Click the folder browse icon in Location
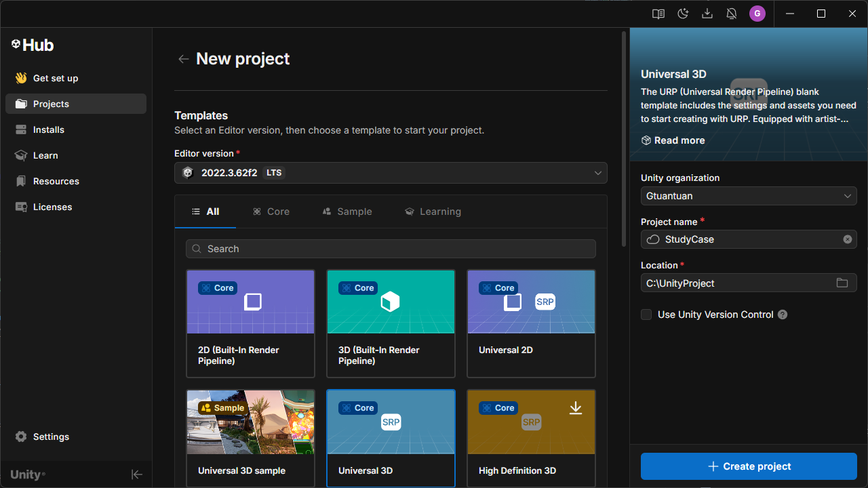The width and height of the screenshot is (868, 488). (x=842, y=283)
